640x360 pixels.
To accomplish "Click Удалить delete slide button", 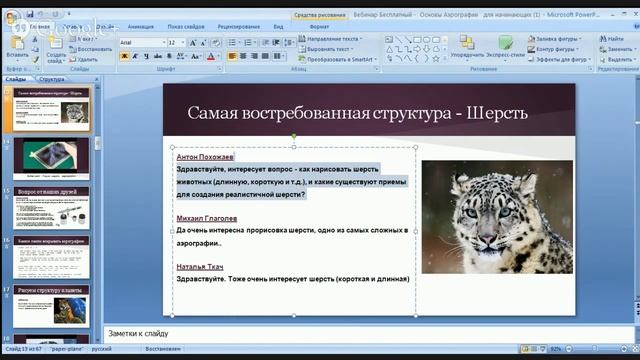I will tap(84, 59).
